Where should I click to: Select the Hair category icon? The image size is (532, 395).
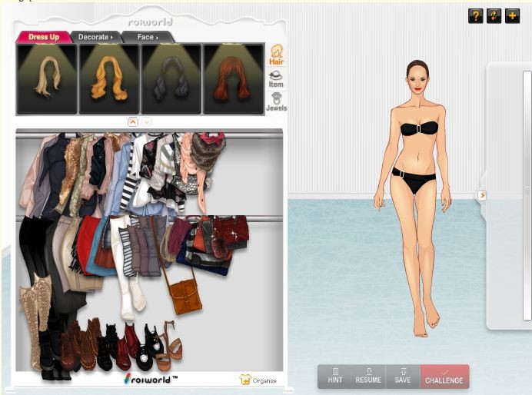click(276, 55)
